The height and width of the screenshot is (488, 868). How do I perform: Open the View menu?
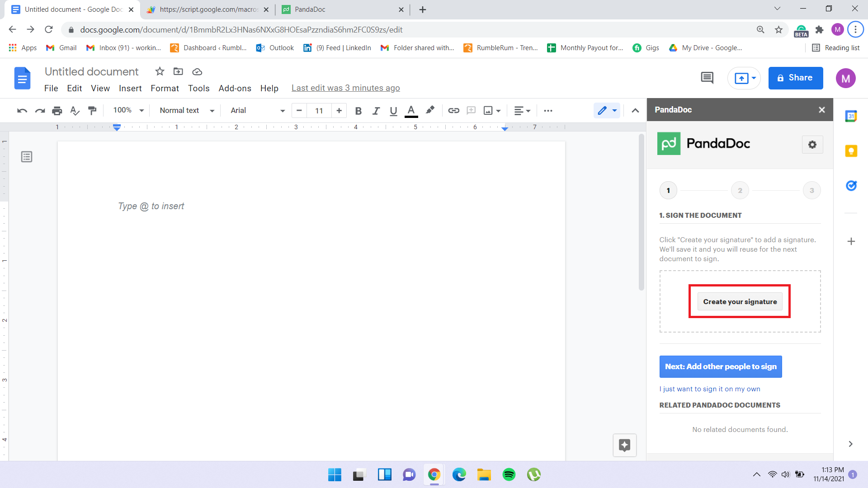100,89
